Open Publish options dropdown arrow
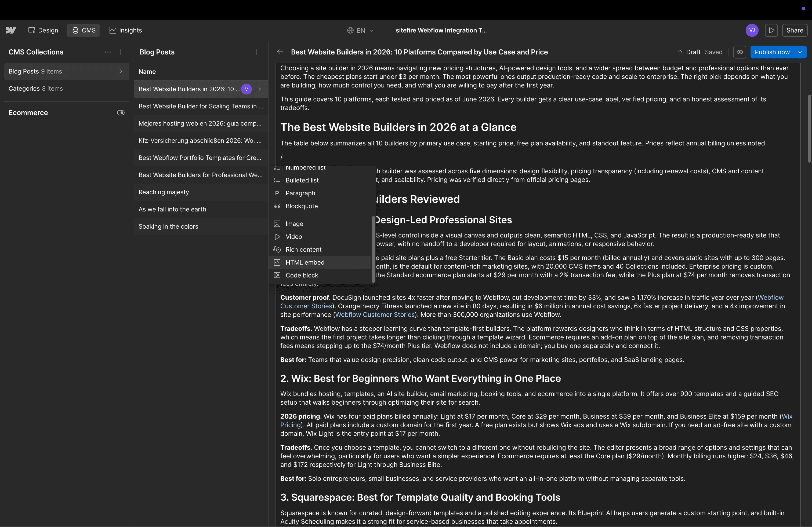The image size is (812, 527). (x=800, y=52)
